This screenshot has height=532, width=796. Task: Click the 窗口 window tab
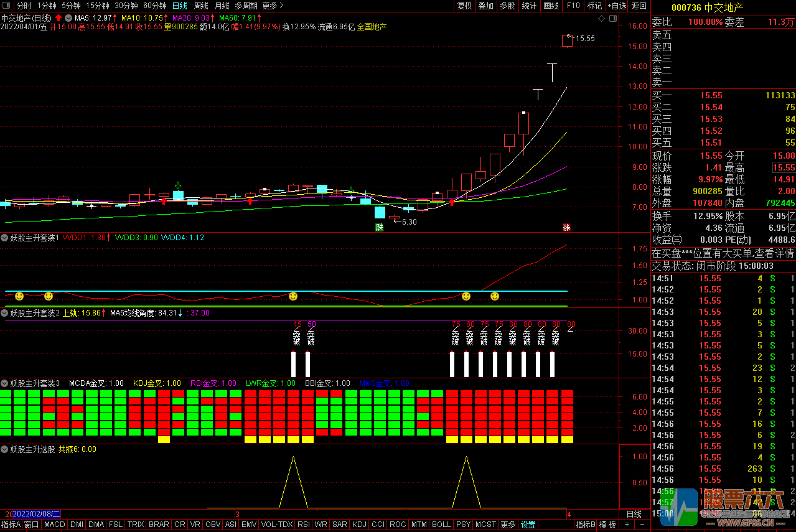(32, 525)
